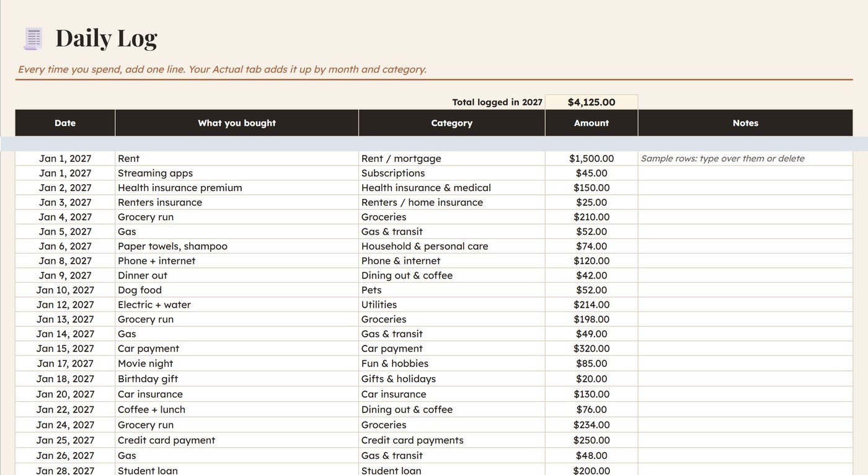Screen dimensions: 868x475
Task: Select the Rent / mortgage category cell
Action: (x=452, y=159)
